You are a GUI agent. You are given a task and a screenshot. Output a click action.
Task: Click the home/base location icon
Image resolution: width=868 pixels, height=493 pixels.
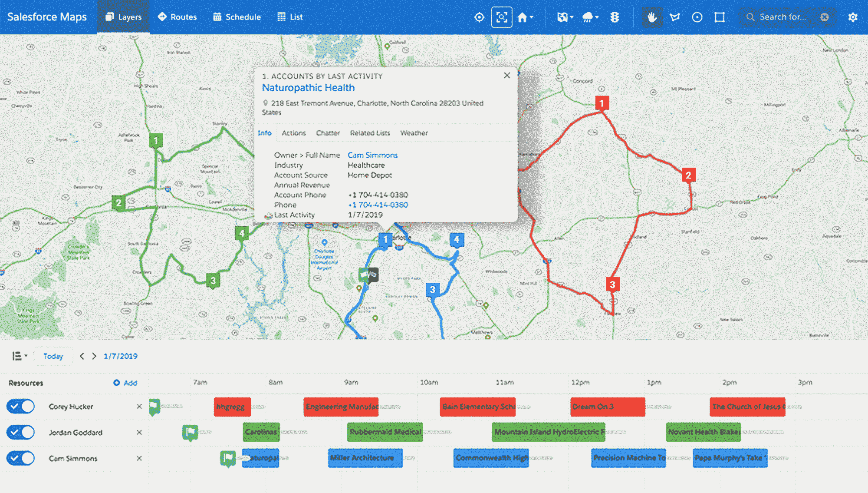pos(522,16)
